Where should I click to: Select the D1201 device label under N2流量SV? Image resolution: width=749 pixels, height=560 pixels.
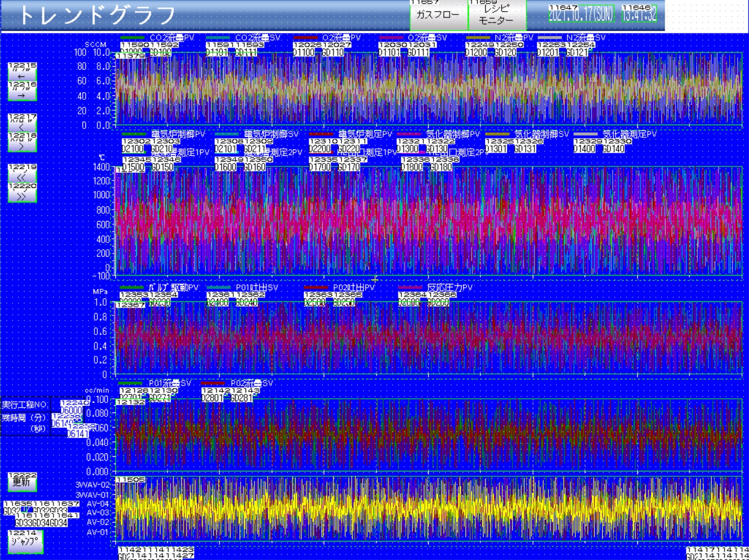tap(548, 52)
